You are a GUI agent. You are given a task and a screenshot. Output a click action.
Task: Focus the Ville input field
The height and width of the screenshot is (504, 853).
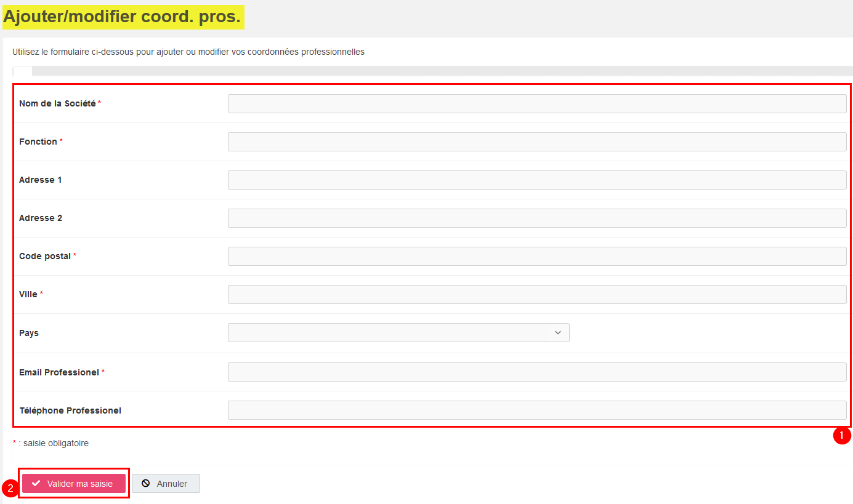pos(537,294)
